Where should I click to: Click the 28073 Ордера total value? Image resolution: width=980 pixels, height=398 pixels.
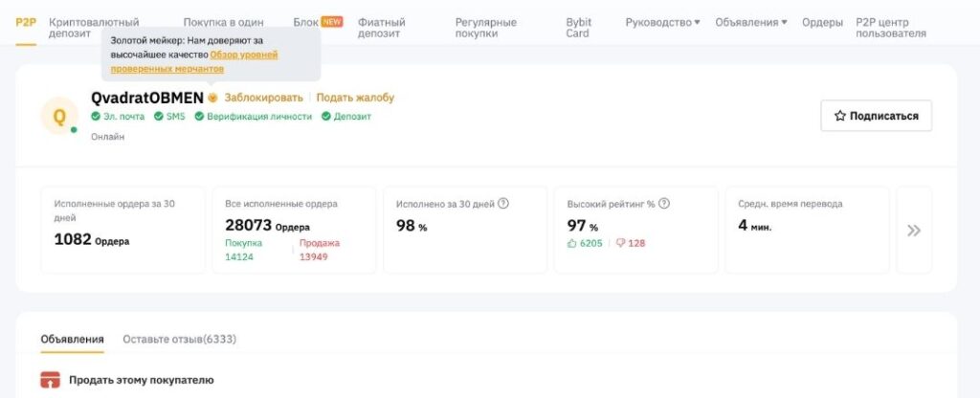(x=268, y=225)
